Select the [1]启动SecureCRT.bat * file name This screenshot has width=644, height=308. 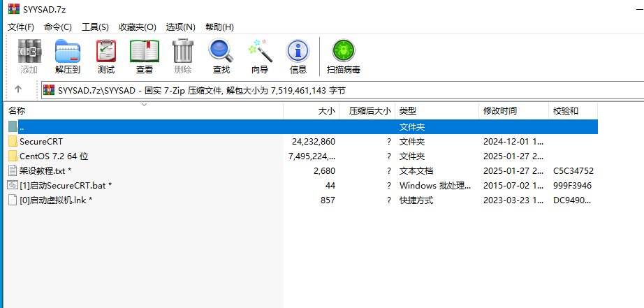pos(66,186)
